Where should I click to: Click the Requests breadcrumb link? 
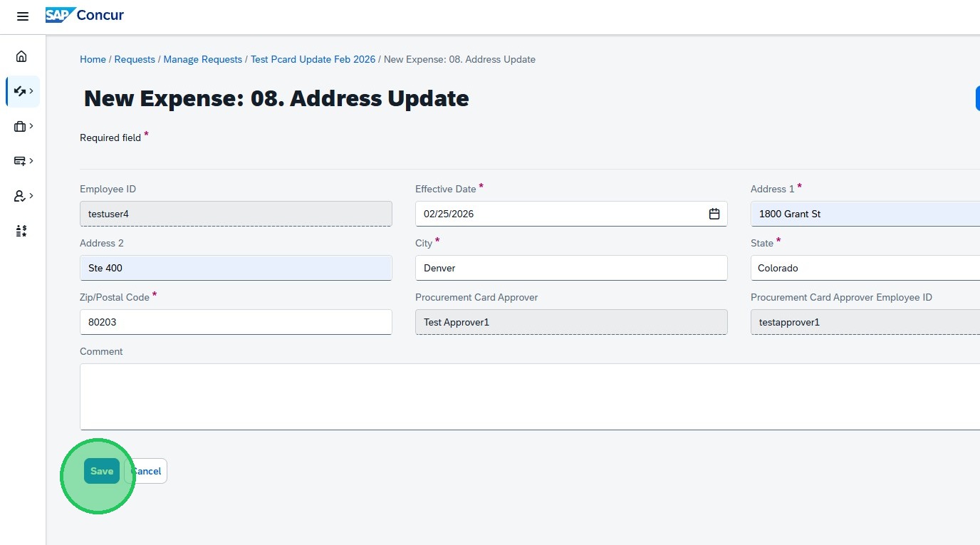click(x=135, y=59)
